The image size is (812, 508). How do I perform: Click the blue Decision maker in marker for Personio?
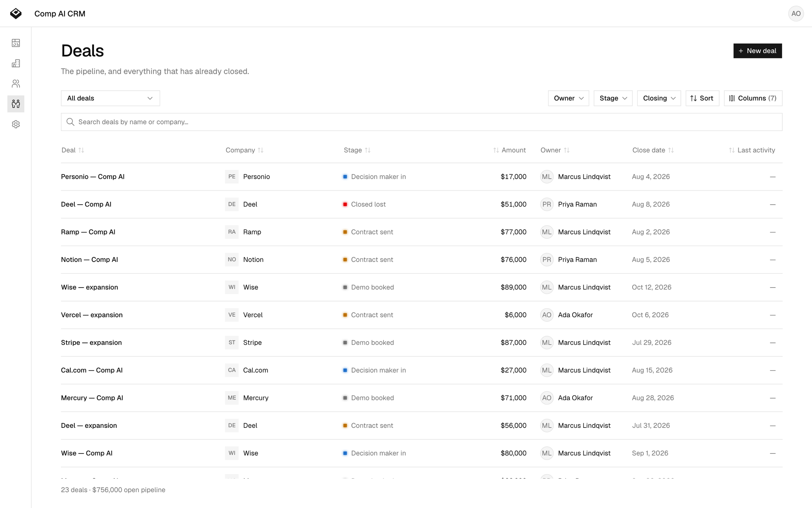tap(345, 176)
